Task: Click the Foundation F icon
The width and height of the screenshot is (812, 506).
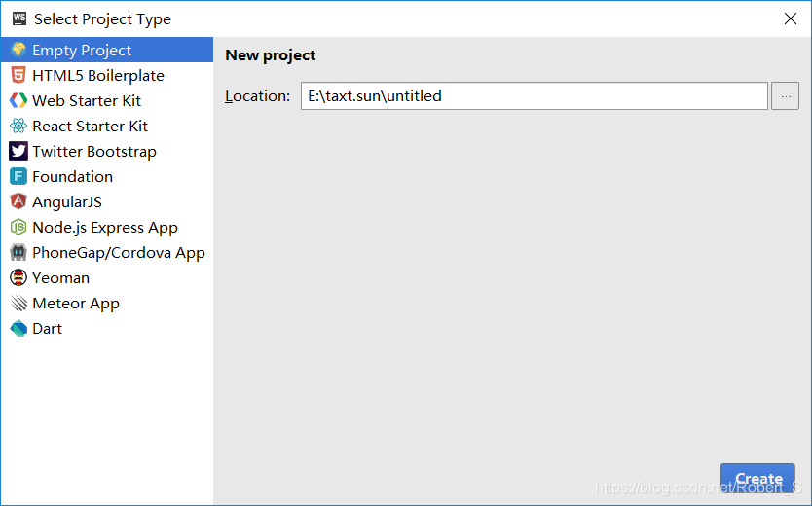Action: coord(18,176)
